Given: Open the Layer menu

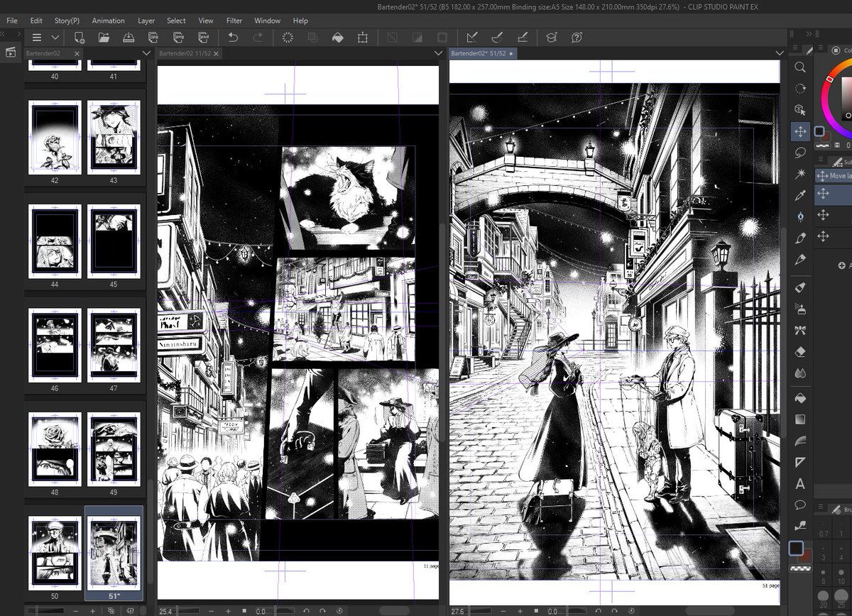Looking at the screenshot, I should click(146, 21).
